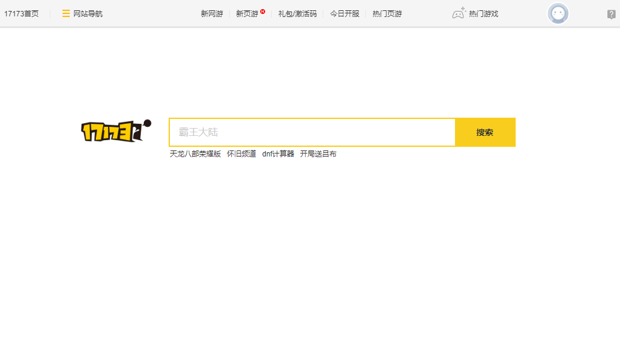Viewport: 620px width, 364px height.
Task: Open the 怀旧频道 suggestion link
Action: coord(241,154)
